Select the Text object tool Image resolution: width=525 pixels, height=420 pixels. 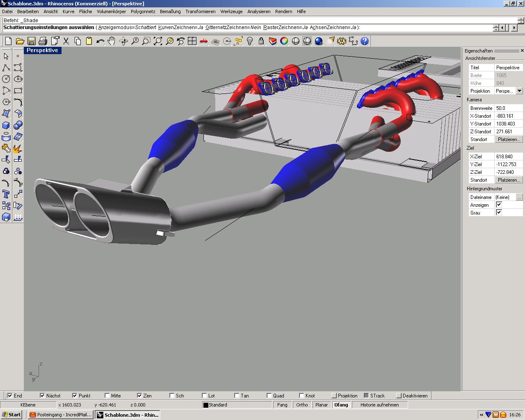(6, 194)
